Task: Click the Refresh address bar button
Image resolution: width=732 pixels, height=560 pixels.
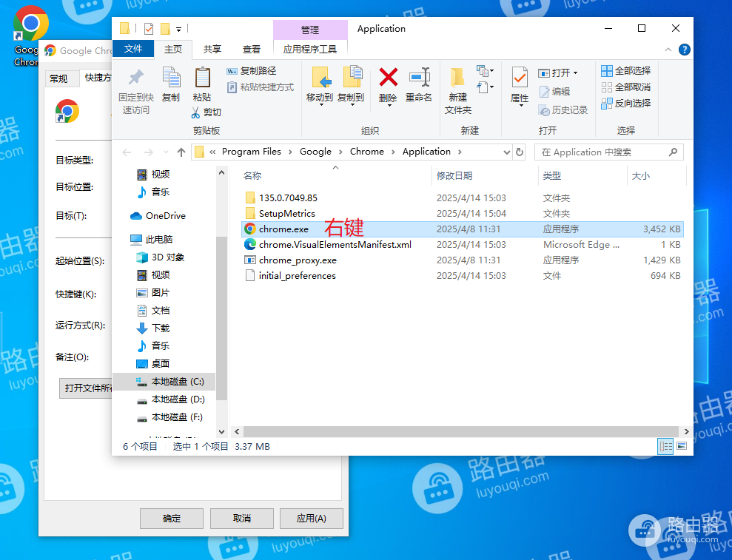Action: 519,152
